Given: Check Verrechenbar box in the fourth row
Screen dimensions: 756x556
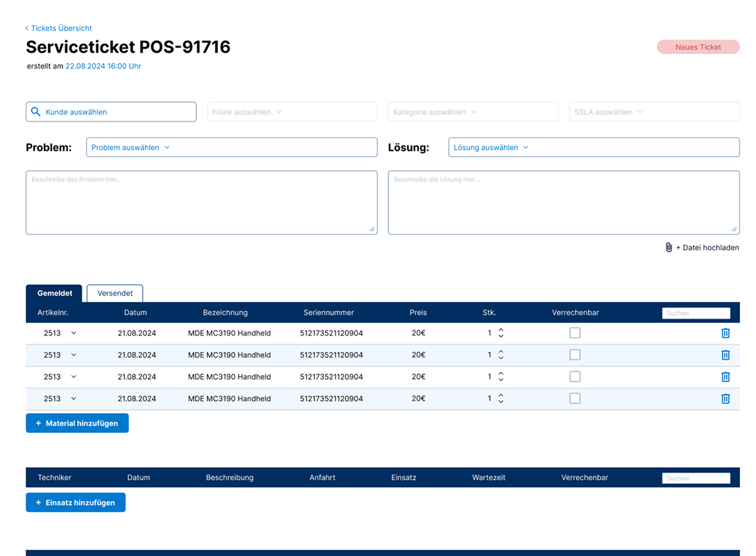Looking at the screenshot, I should pyautogui.click(x=575, y=398).
